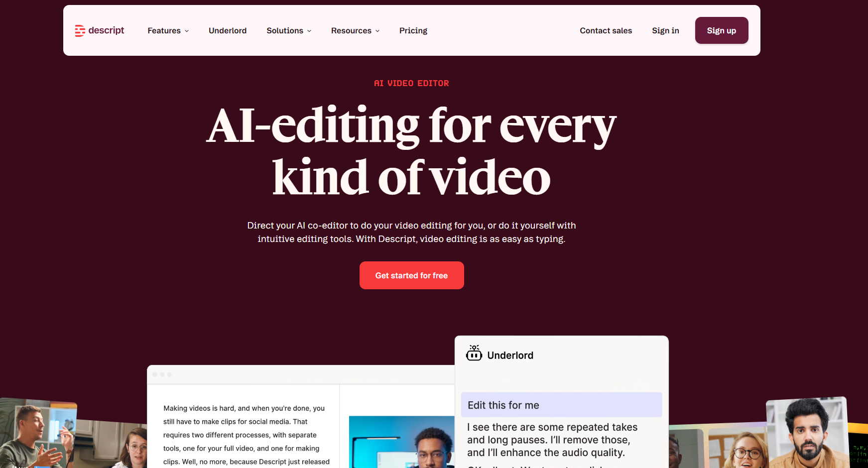This screenshot has height=468, width=868.
Task: Click the video preview of man in editor
Action: pyautogui.click(x=402, y=442)
